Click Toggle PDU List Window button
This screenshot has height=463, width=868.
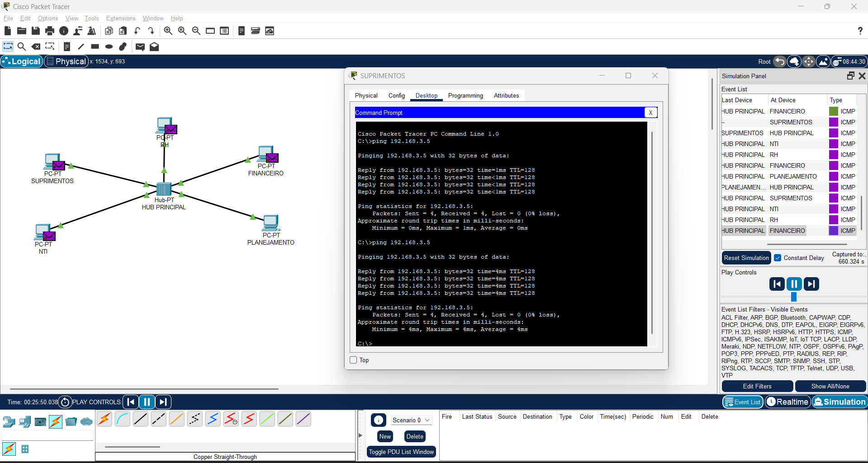click(x=401, y=452)
